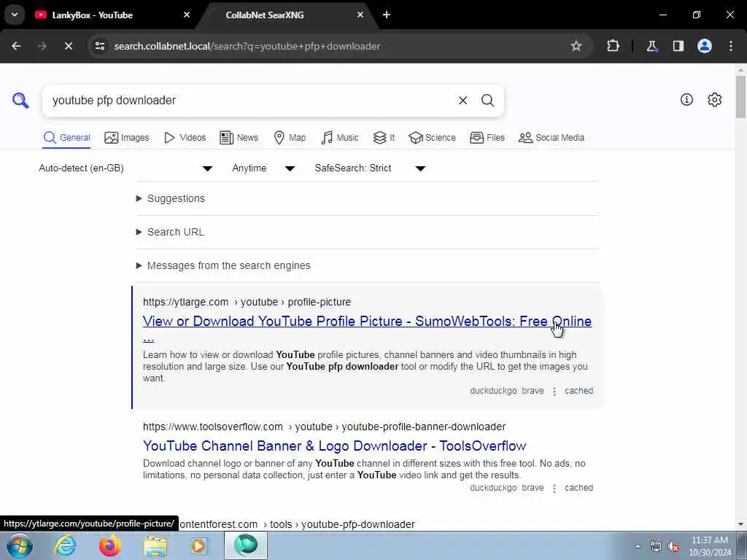Image resolution: width=747 pixels, height=560 pixels.
Task: Open cached link of ytlarge result
Action: [x=578, y=391]
